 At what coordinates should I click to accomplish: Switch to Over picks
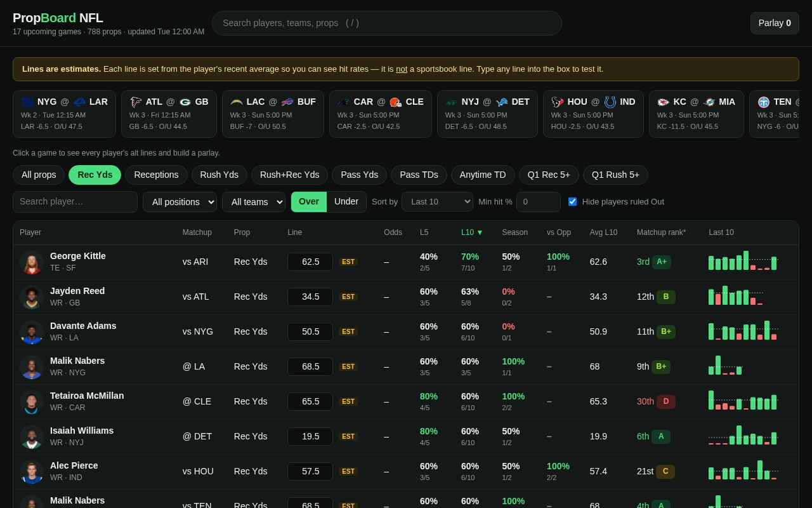[309, 201]
